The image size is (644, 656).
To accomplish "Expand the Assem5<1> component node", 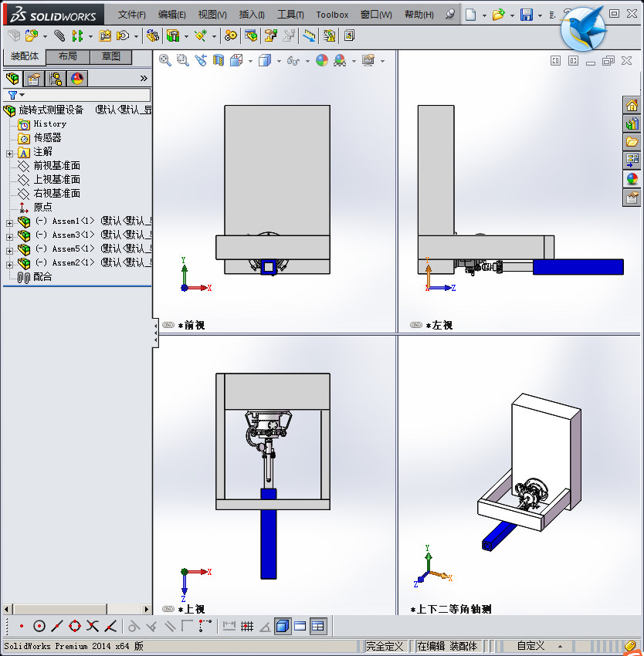I will [9, 251].
